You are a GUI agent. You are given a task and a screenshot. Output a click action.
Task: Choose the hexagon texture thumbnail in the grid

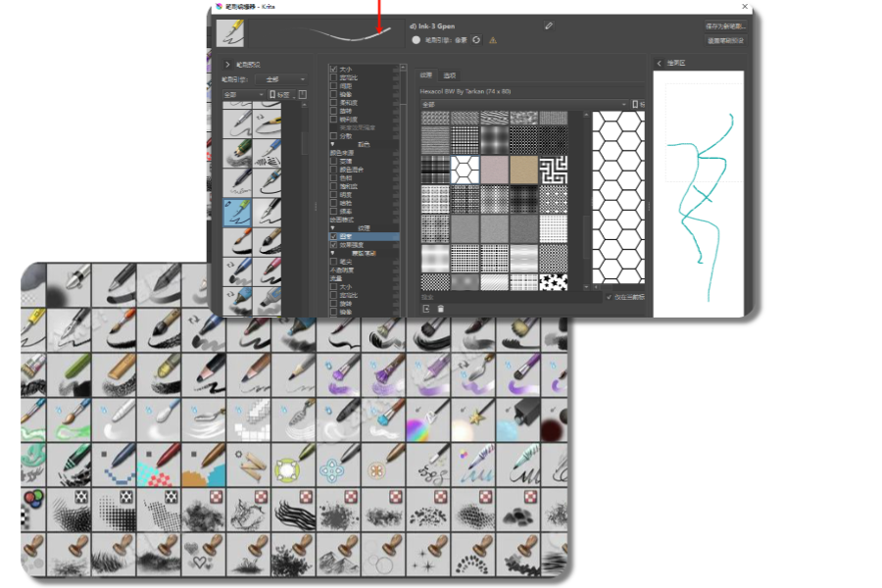tap(465, 170)
